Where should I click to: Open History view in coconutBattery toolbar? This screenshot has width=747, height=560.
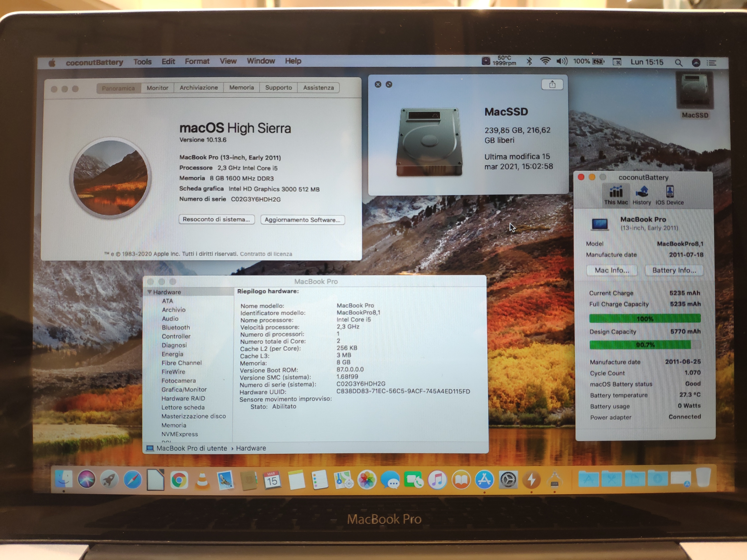[x=642, y=195]
